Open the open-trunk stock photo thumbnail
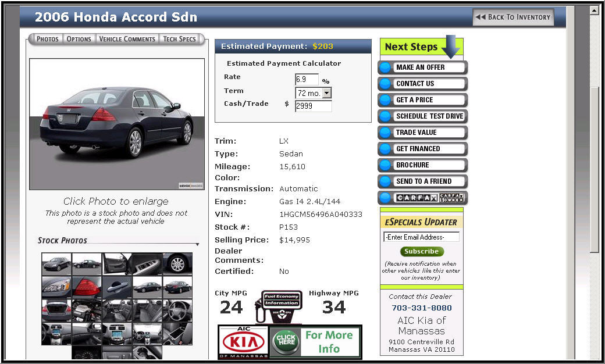This screenshot has height=364, width=605. point(56,311)
